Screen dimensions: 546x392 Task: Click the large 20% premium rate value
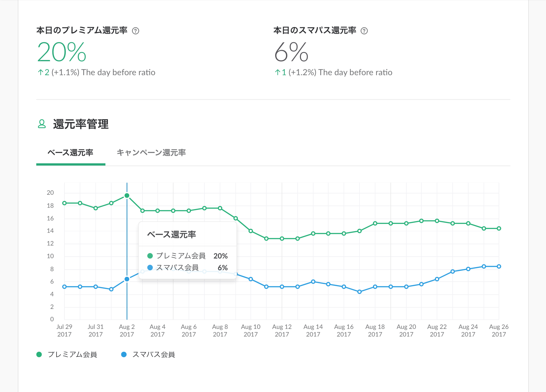pos(62,52)
